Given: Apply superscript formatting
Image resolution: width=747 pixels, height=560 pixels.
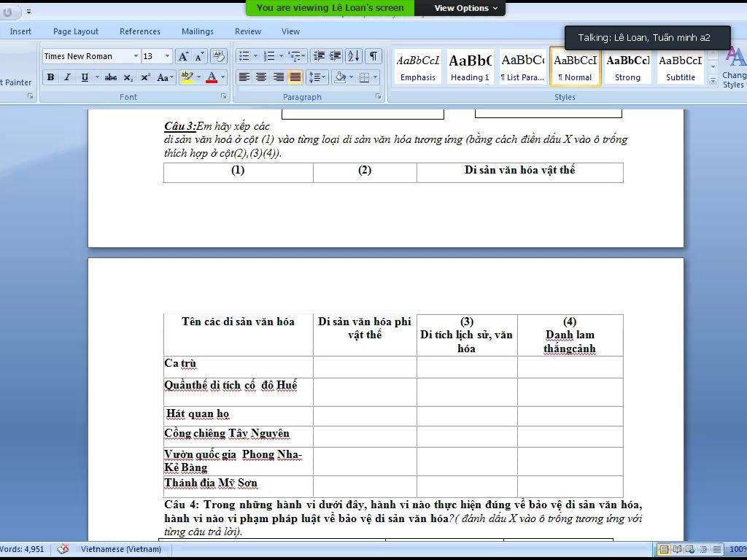Looking at the screenshot, I should (145, 77).
